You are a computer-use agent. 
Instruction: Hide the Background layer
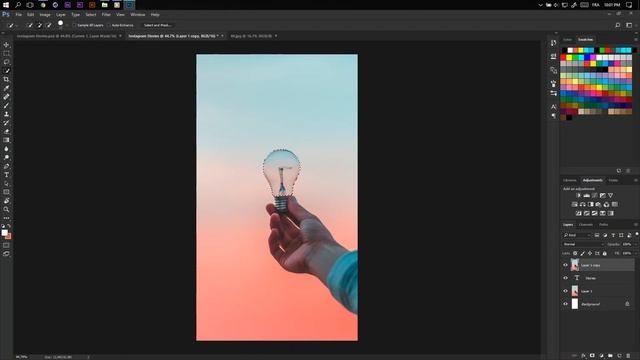coord(566,304)
